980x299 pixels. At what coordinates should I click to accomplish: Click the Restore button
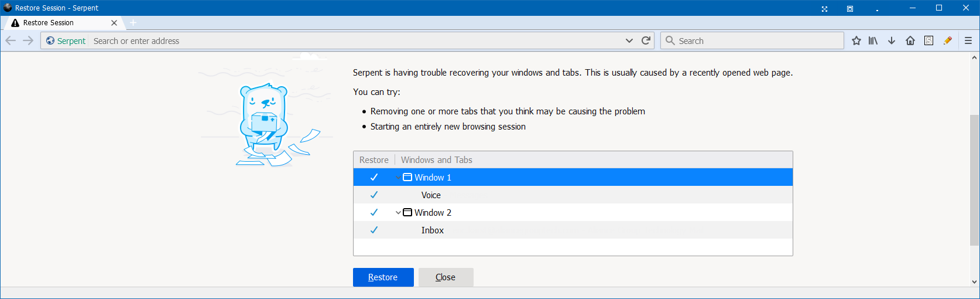[383, 277]
